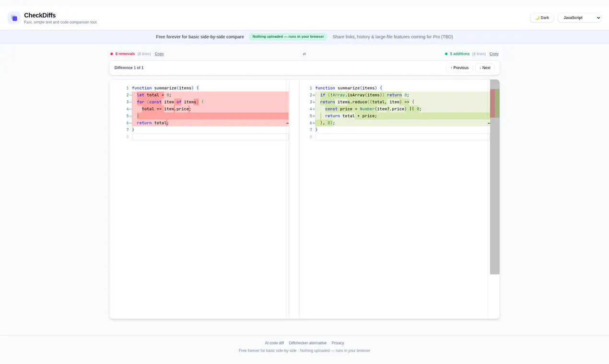Click the line "const price = Number(item?.price) || 0;"
The image size is (609, 364).
[373, 109]
